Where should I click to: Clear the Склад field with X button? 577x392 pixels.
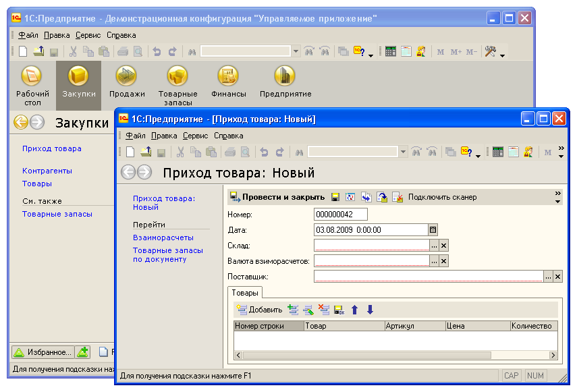tap(444, 246)
